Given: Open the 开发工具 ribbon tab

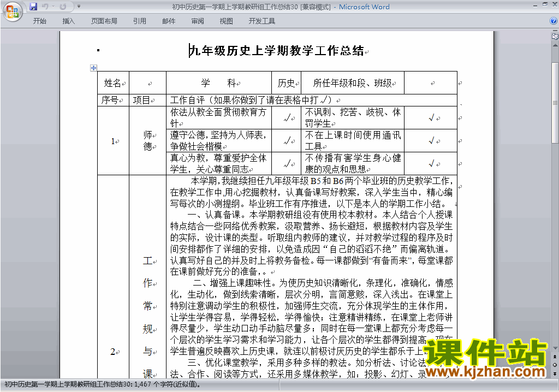Looking at the screenshot, I should [262, 21].
